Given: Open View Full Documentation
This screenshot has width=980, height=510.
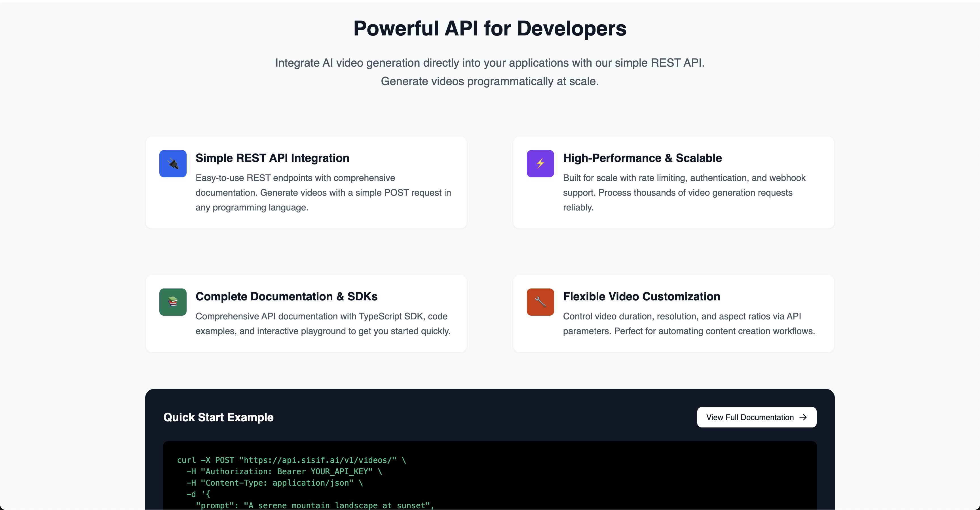Looking at the screenshot, I should tap(757, 417).
